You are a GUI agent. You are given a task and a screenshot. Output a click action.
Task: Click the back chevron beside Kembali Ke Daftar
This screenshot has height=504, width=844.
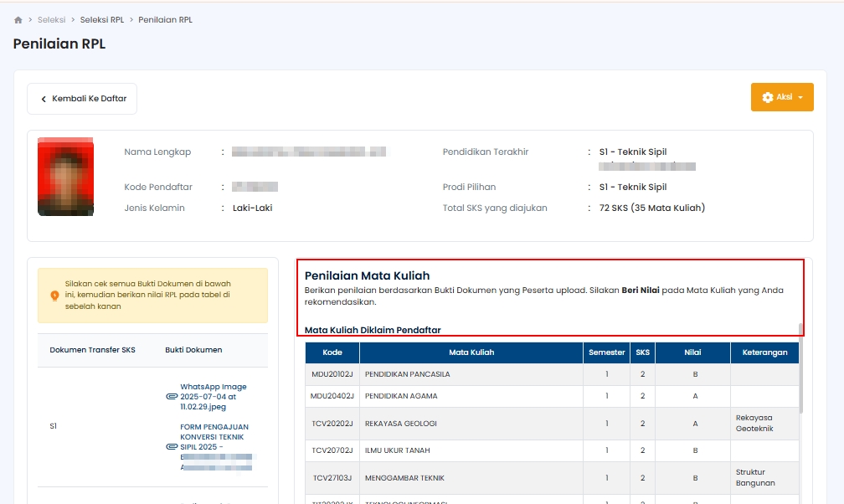click(x=44, y=99)
